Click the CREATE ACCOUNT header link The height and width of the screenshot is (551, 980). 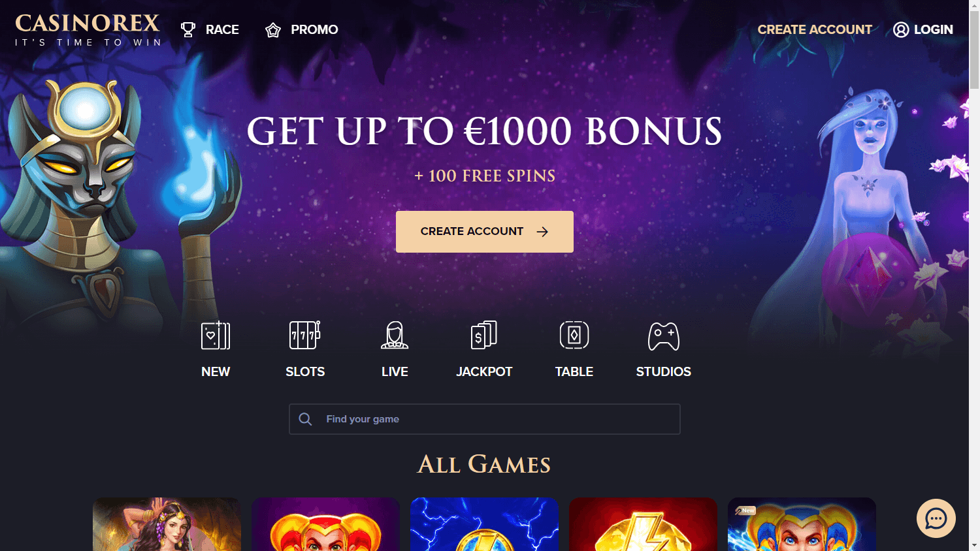pos(815,29)
